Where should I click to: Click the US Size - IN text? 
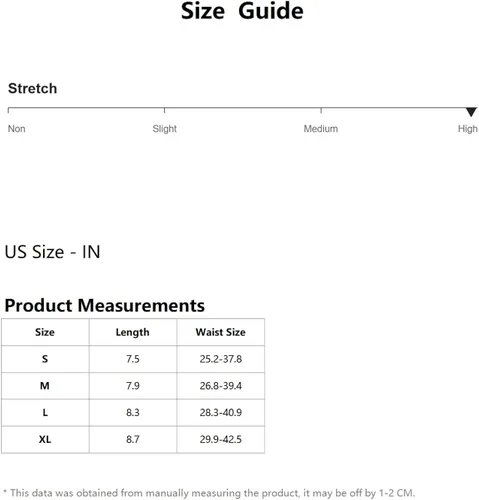tap(52, 252)
